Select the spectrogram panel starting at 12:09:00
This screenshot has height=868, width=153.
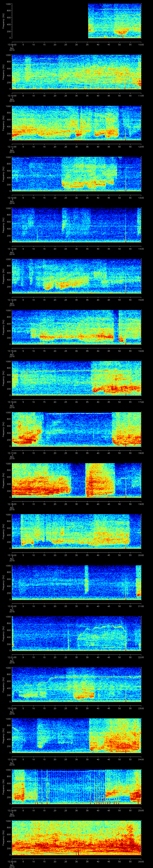[77, 21]
